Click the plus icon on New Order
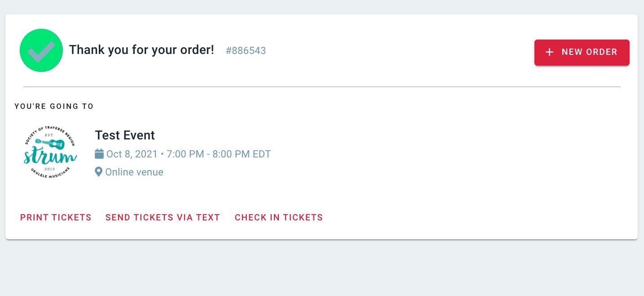This screenshot has width=644, height=296. pos(549,52)
